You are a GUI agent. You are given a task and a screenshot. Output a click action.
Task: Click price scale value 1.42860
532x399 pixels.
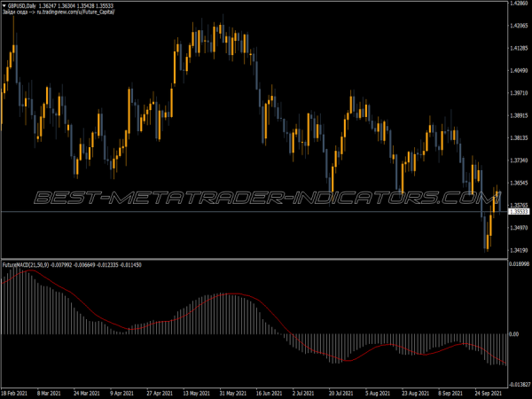[x=519, y=3]
